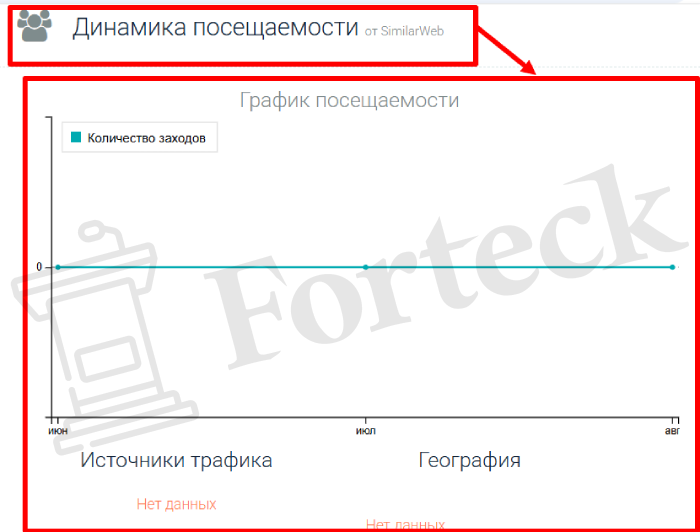Screen dimensions: 700x532
Task: Click the "Источники трафика" heading
Action: (x=176, y=460)
